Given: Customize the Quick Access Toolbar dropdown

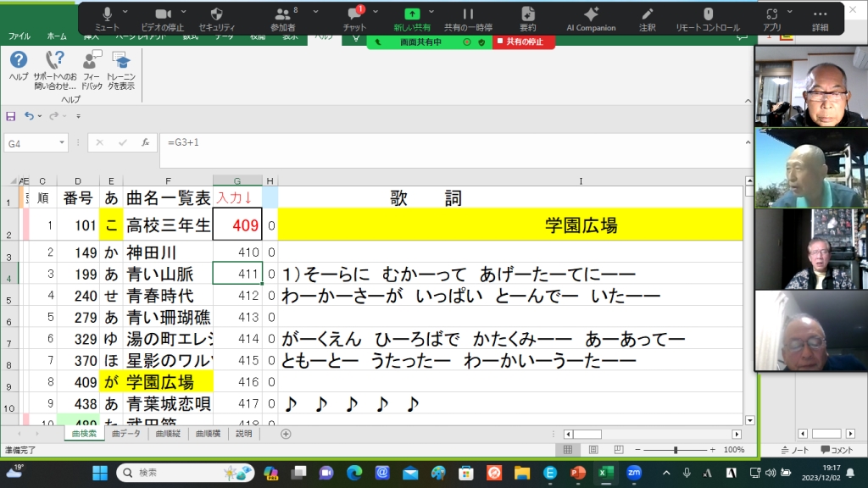Looking at the screenshot, I should click(78, 116).
